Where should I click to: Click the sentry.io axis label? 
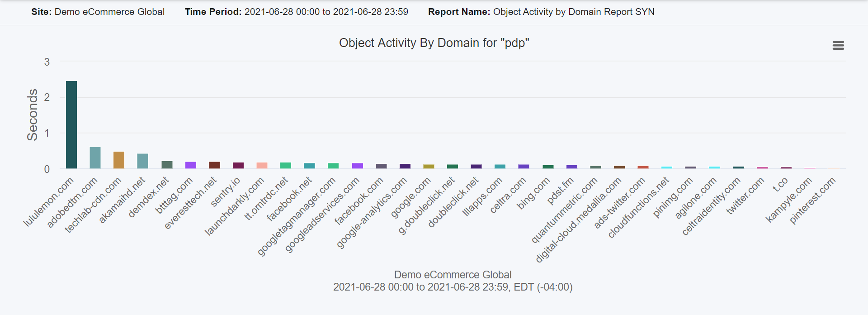[225, 192]
